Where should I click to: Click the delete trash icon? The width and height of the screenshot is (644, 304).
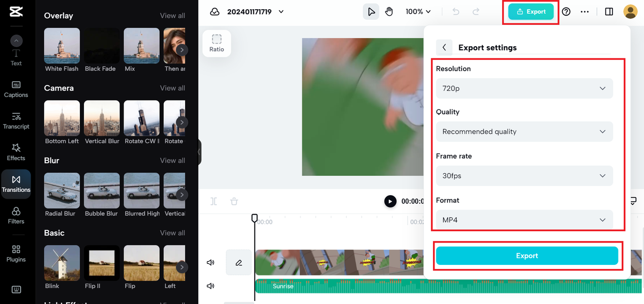click(234, 201)
